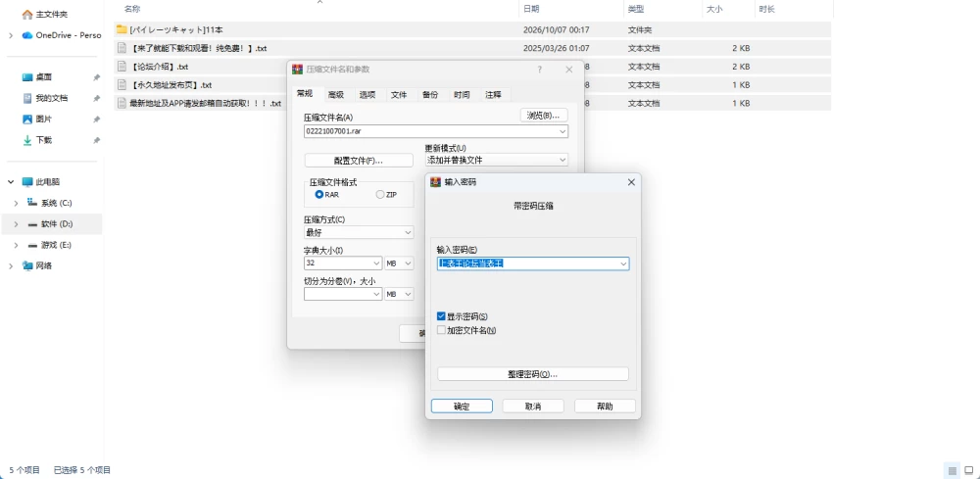The image size is (980, 479).
Task: Switch to the 常规 tab
Action: tap(305, 94)
